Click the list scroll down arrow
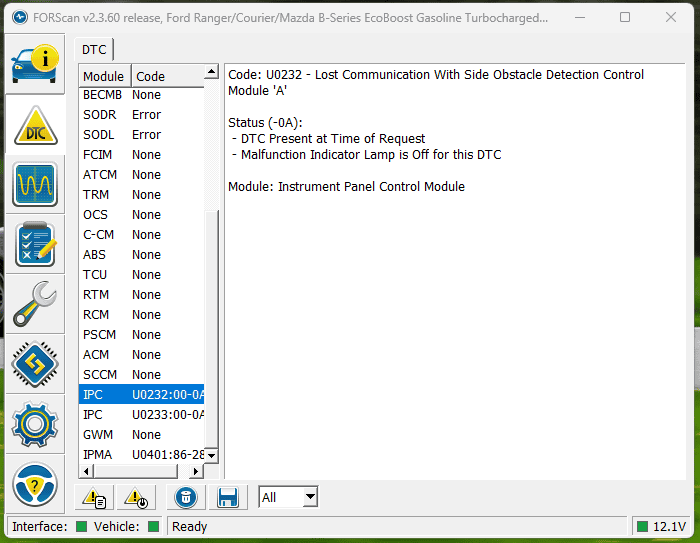The width and height of the screenshot is (700, 543). point(212,456)
